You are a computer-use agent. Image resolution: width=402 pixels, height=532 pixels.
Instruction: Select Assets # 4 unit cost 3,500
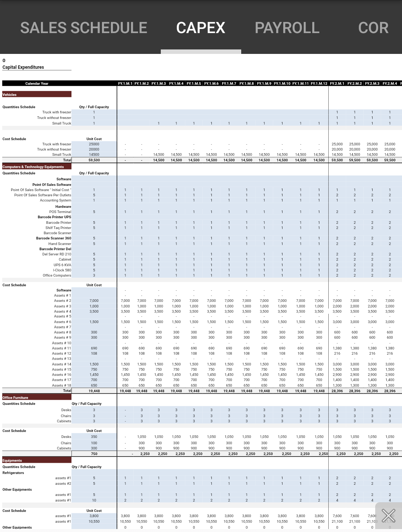pyautogui.click(x=94, y=312)
